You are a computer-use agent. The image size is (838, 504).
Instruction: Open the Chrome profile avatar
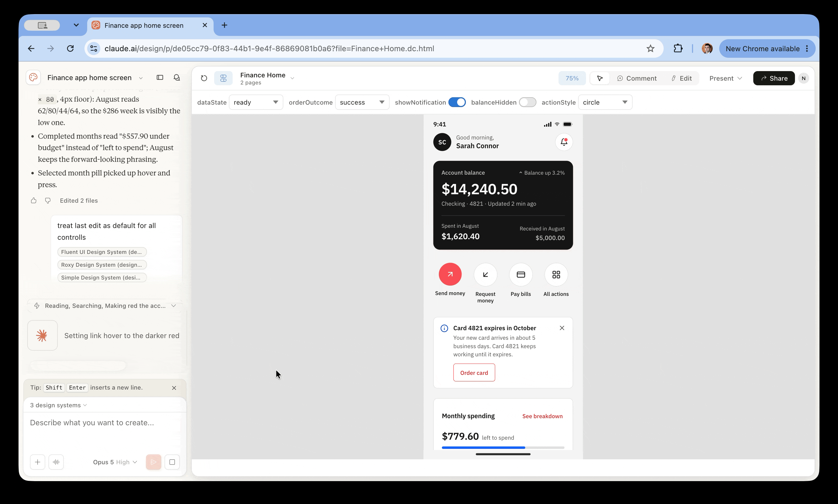coord(707,48)
